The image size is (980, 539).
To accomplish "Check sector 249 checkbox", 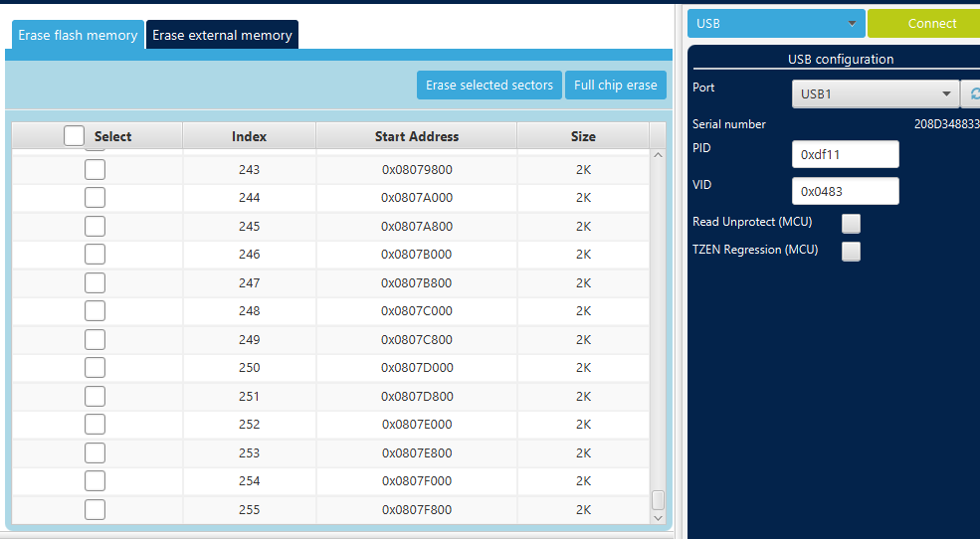I will coord(95,340).
